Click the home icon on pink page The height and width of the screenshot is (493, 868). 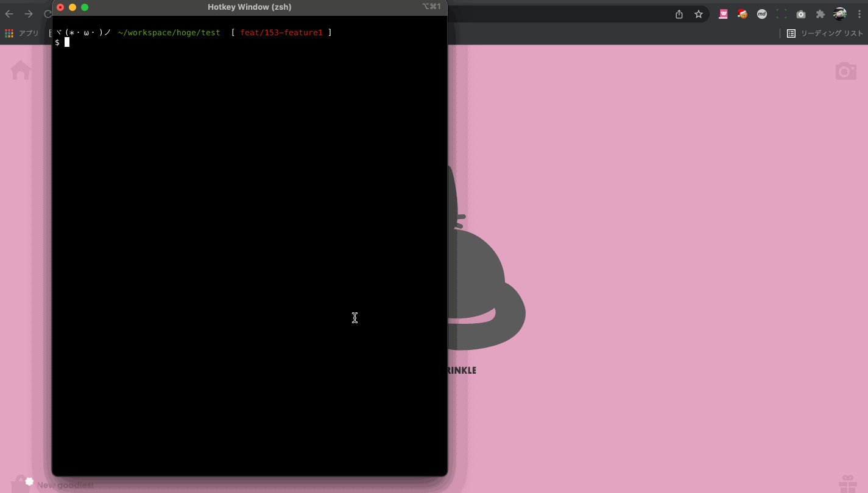coord(21,71)
